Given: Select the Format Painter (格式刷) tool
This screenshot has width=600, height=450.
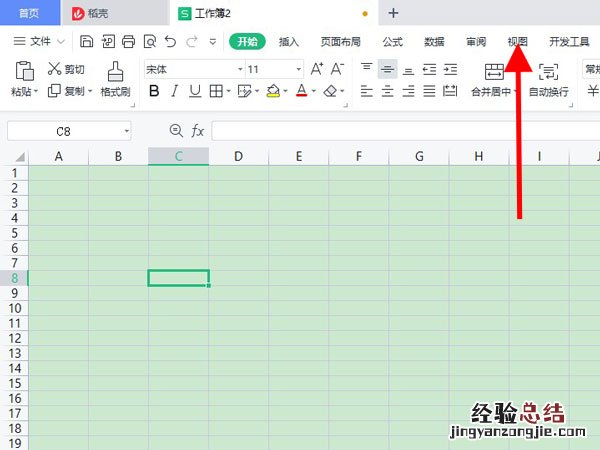Looking at the screenshot, I should (115, 78).
